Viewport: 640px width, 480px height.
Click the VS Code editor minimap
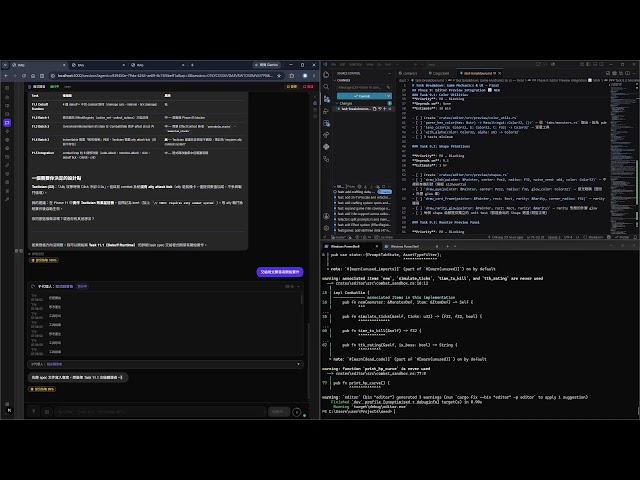(622, 157)
